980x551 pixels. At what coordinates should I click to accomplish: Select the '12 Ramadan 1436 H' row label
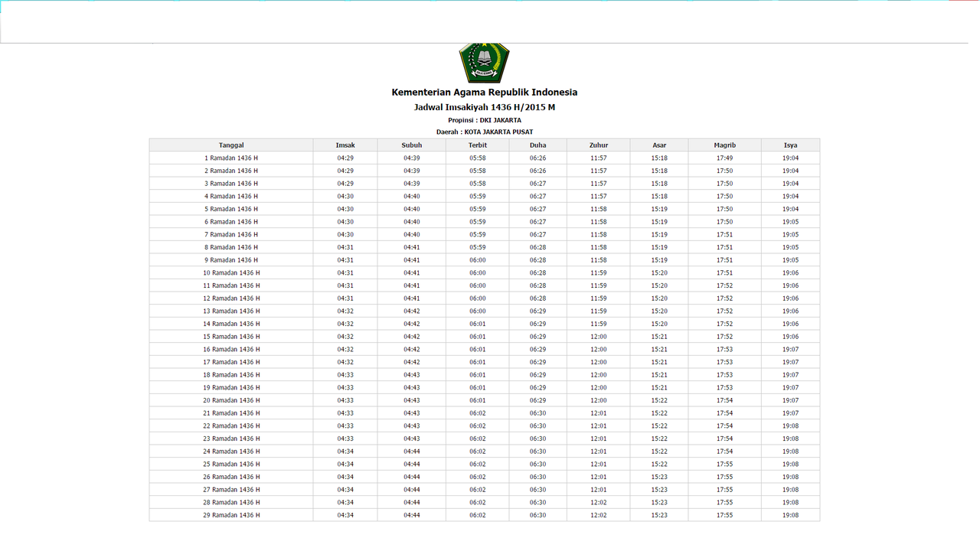click(x=231, y=298)
